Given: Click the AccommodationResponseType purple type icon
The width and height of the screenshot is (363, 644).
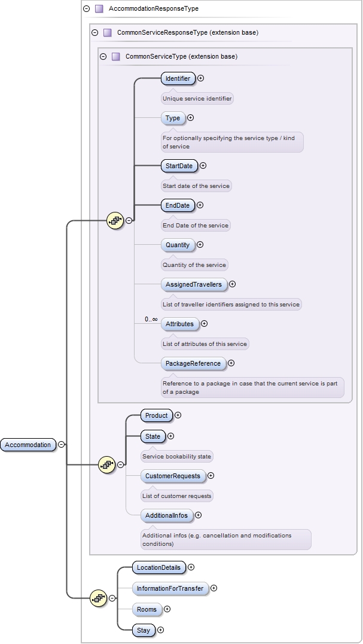Looking at the screenshot, I should (99, 9).
